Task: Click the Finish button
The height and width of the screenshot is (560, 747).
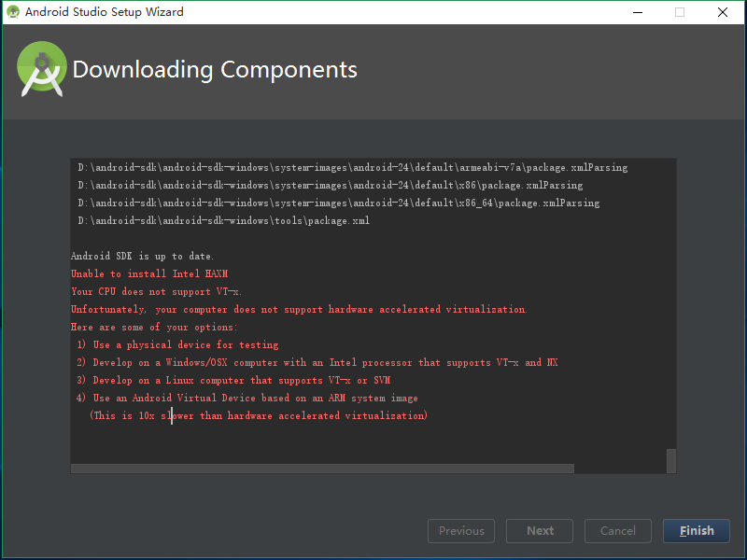Action: click(x=696, y=530)
